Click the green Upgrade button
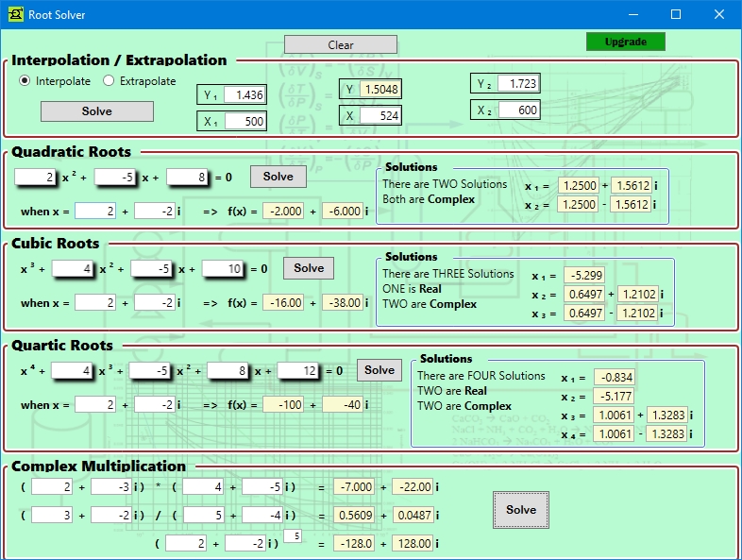 pyautogui.click(x=625, y=42)
